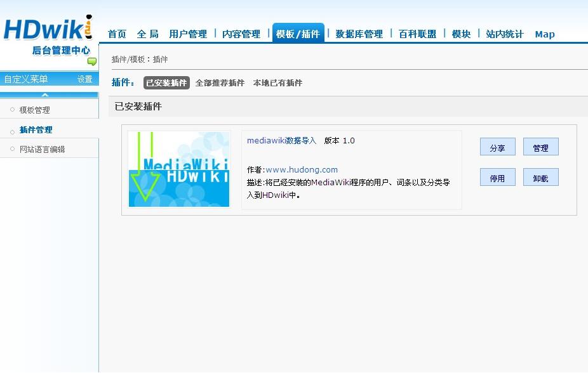The image size is (588, 373).
Task: Open the www.hudong.com author link
Action: tap(302, 169)
